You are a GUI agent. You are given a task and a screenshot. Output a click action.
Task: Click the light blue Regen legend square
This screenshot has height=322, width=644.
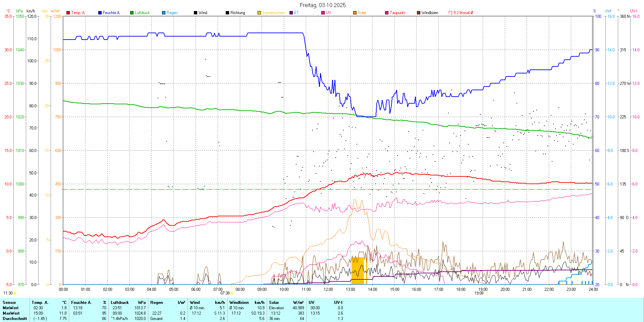164,13
